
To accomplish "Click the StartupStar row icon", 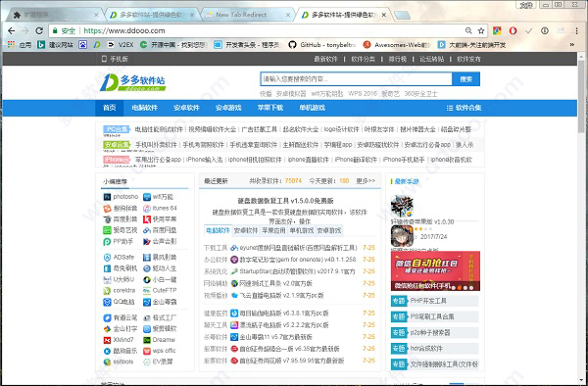I will point(234,271).
